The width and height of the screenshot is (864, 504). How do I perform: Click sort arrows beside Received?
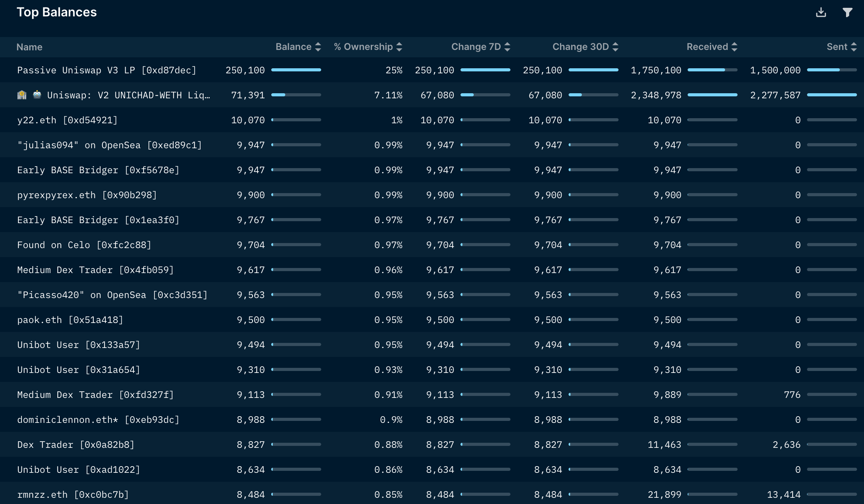tap(734, 47)
